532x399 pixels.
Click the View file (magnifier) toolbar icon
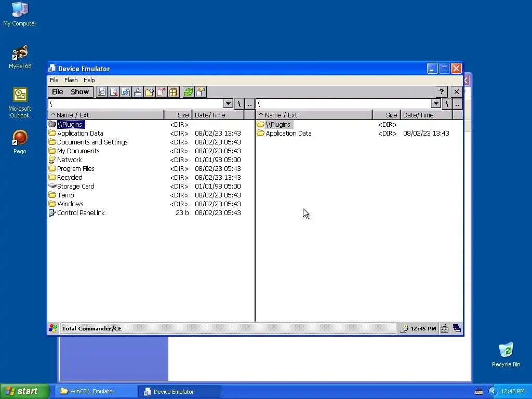(x=102, y=92)
